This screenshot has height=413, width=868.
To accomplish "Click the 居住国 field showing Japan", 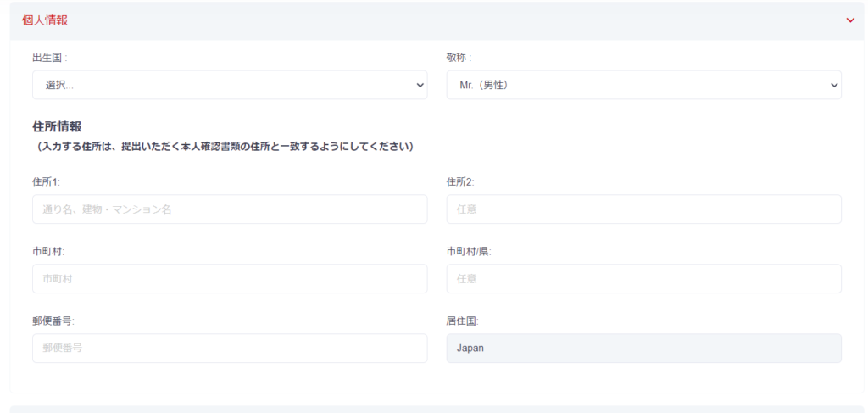I will pyautogui.click(x=644, y=349).
